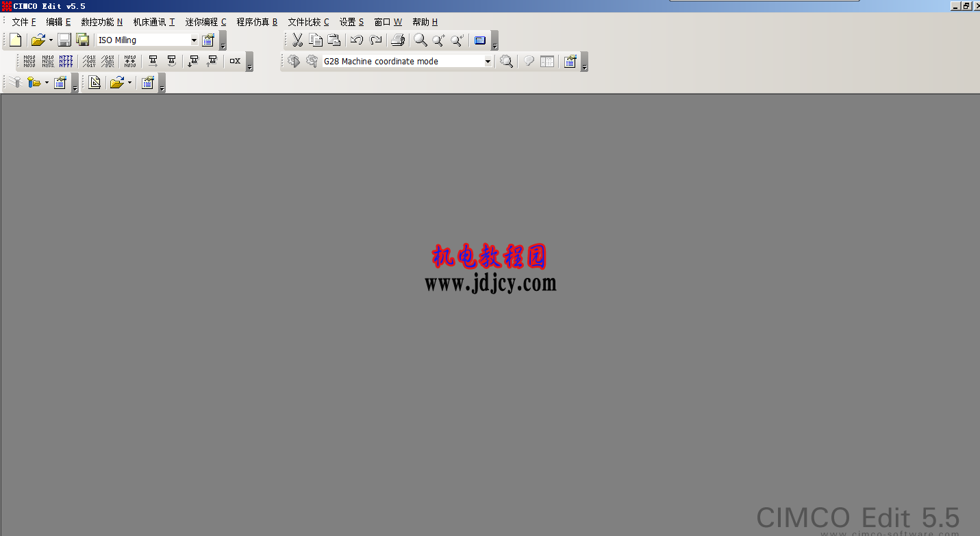Open the 数控功能 N menu
Viewport: 980px width, 536px height.
(102, 22)
